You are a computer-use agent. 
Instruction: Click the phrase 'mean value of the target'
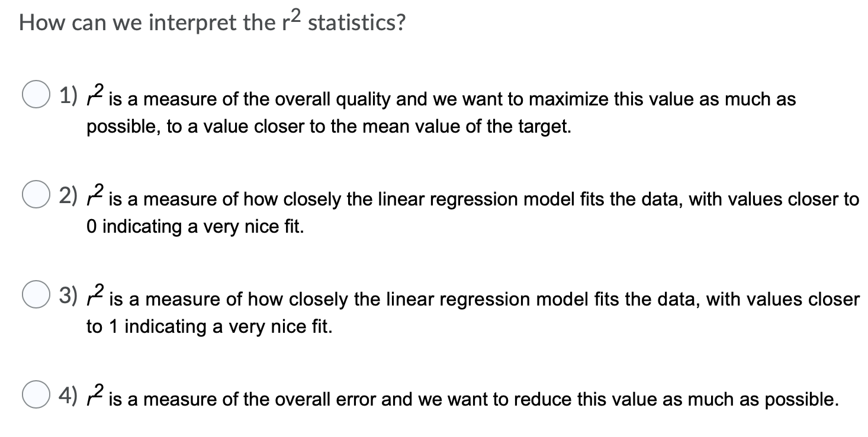pyautogui.click(x=468, y=126)
